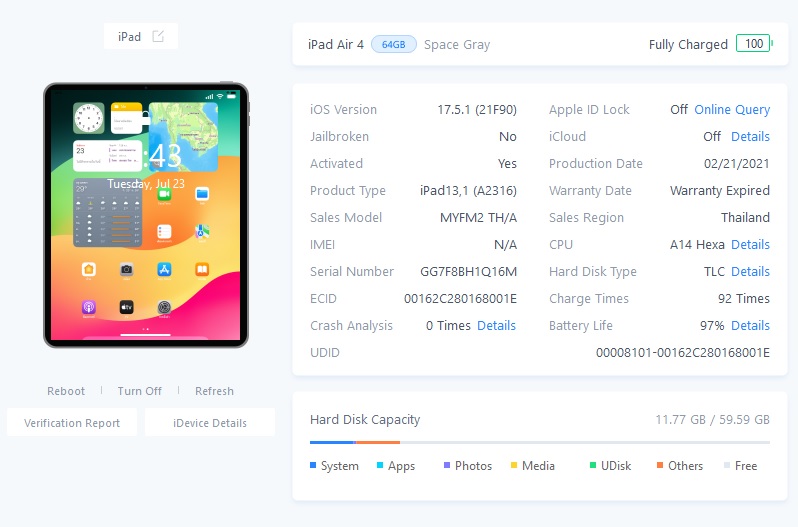Viewport: 798px width, 527px height.
Task: Click the serial number GG7F8BH1Q16M
Action: pyautogui.click(x=468, y=271)
